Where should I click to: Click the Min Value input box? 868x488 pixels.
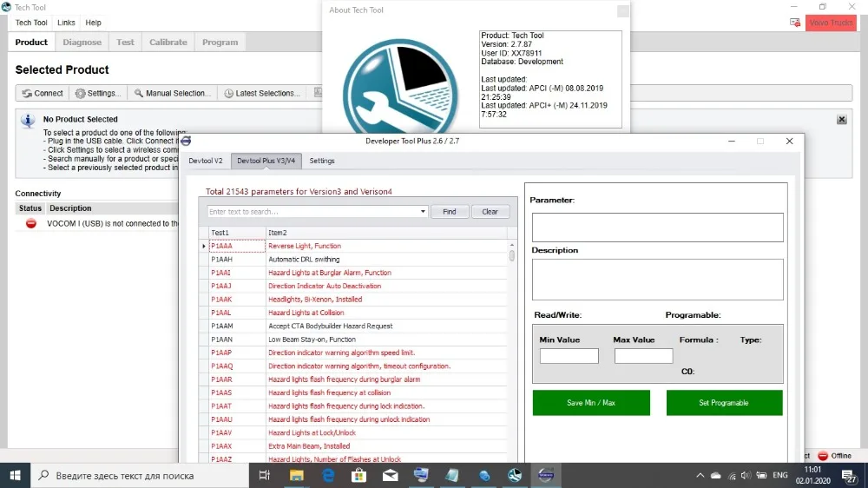569,356
